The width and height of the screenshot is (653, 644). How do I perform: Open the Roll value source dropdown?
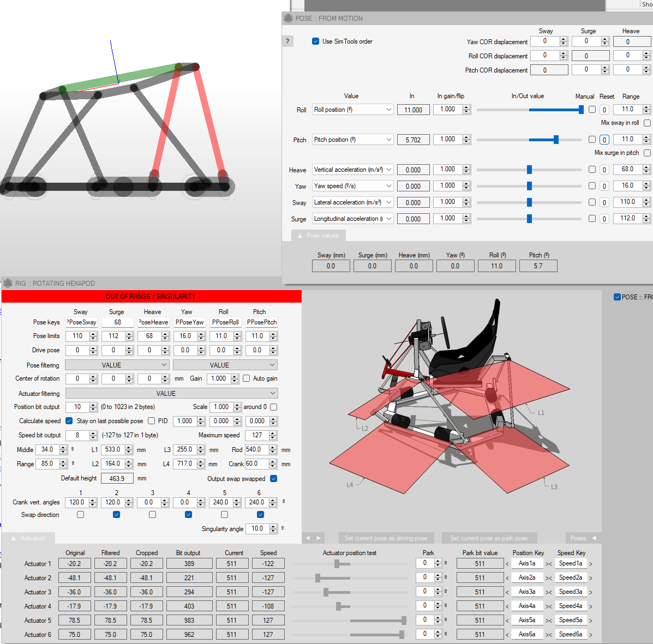352,110
